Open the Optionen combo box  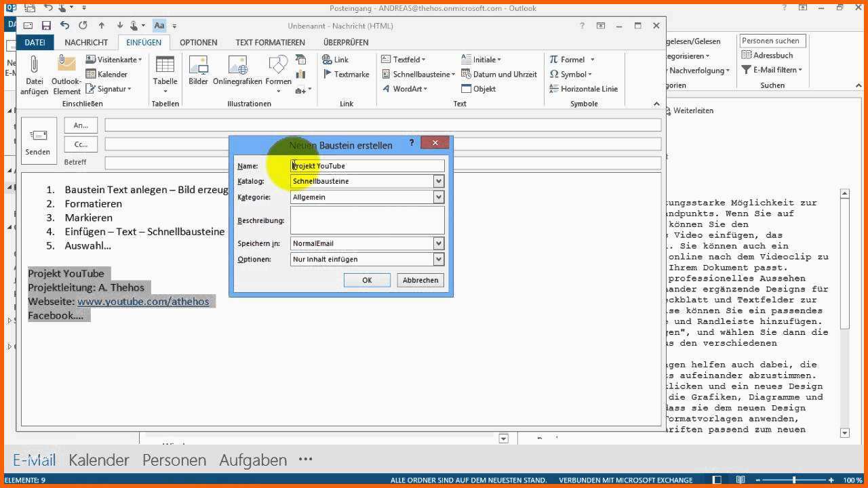439,260
